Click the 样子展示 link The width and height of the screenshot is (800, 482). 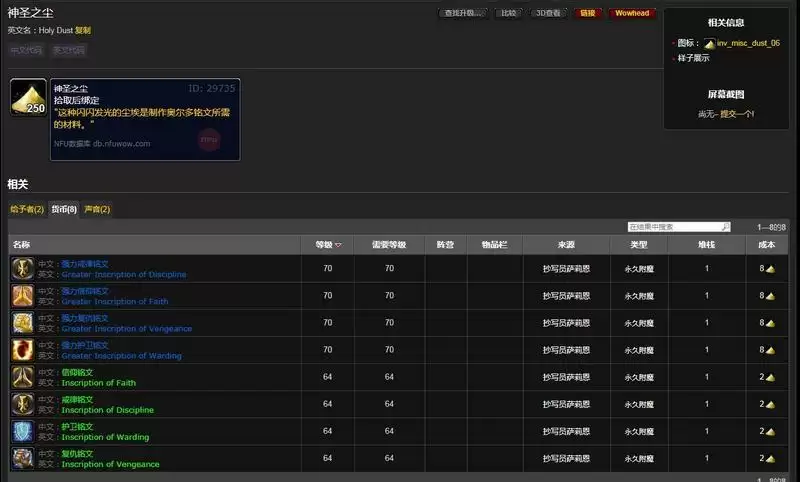click(x=693, y=58)
